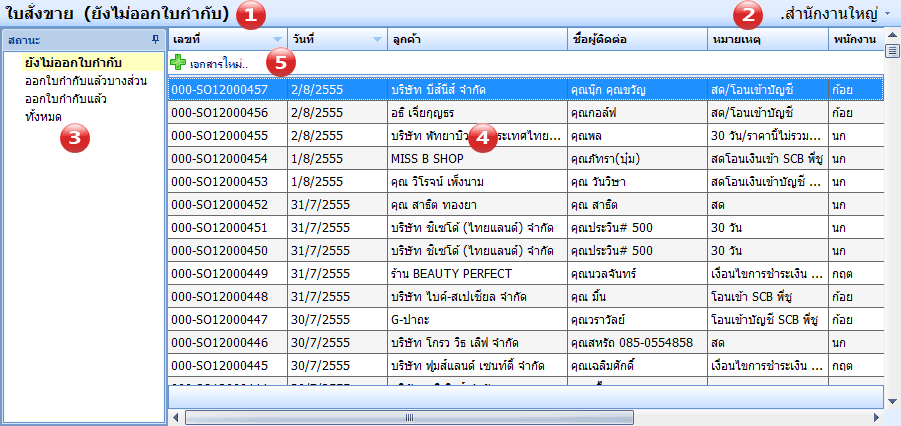
Task: Select the ร้าน BEAUTY PERFECT order row
Action: pyautogui.click(x=451, y=273)
